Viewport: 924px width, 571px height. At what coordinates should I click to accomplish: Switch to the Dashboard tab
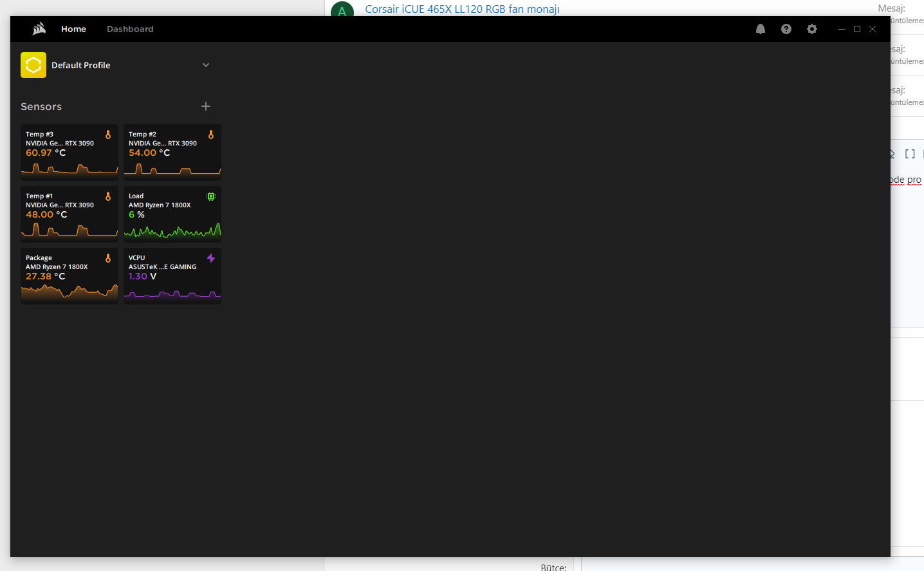click(x=130, y=29)
